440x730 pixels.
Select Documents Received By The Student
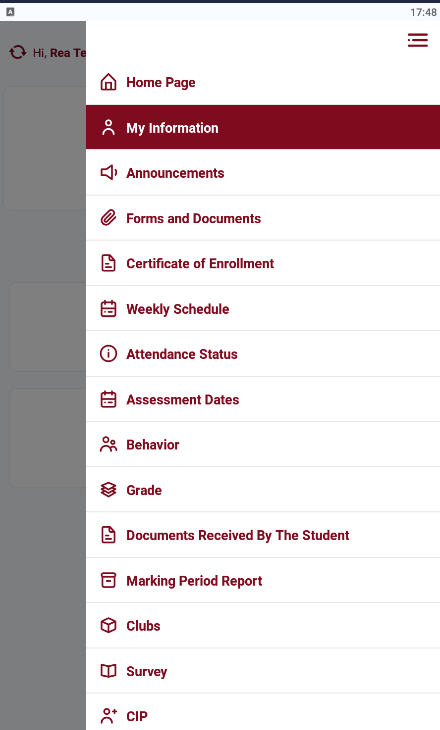pyautogui.click(x=263, y=535)
